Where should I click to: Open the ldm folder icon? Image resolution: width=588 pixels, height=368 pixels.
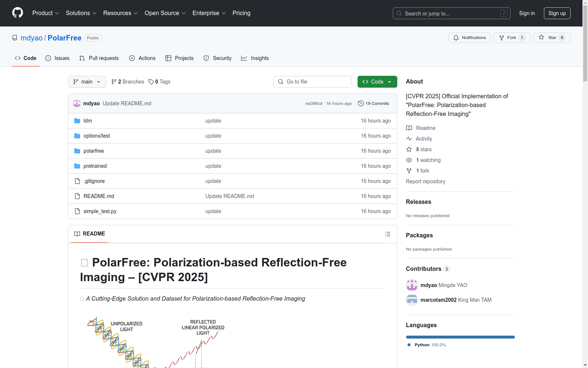pos(77,121)
